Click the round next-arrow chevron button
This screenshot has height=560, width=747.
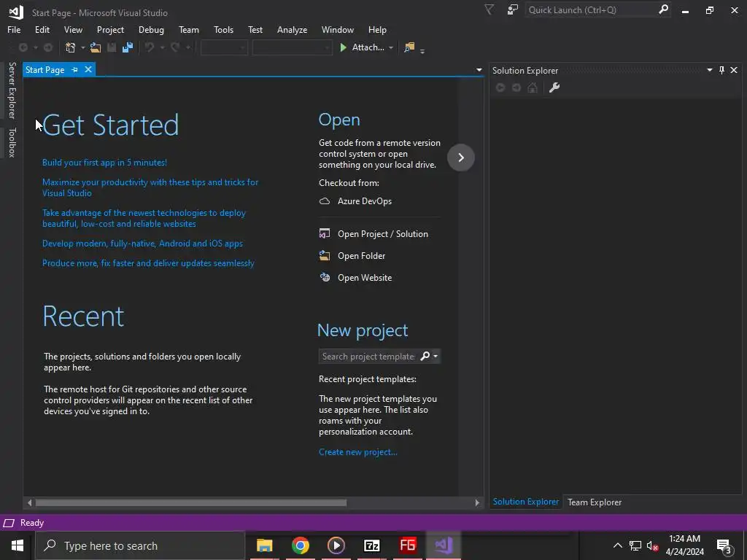point(461,157)
